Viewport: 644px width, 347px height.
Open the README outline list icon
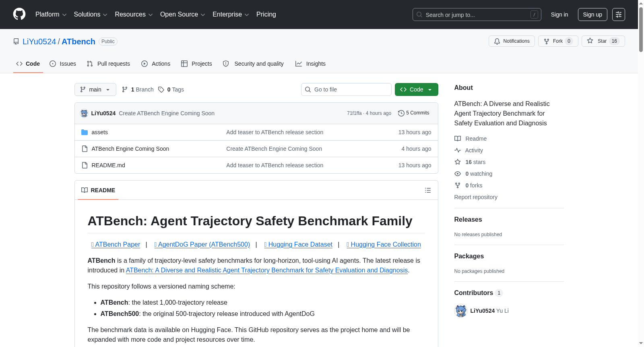click(428, 190)
